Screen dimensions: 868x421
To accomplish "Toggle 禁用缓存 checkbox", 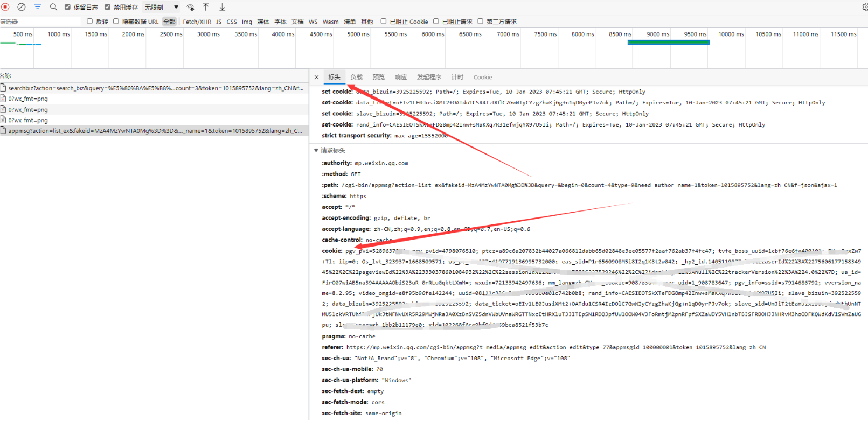I will 108,7.
